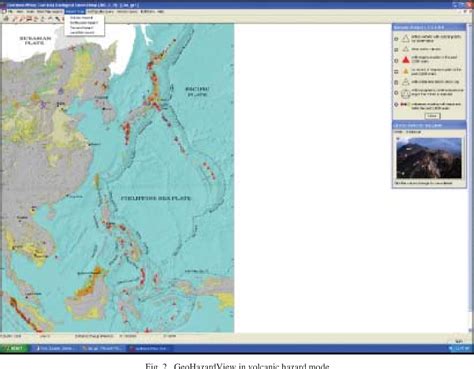The height and width of the screenshot is (369, 474).
Task: Click the dashed circle caldera legend symbol
Action: coord(406,93)
